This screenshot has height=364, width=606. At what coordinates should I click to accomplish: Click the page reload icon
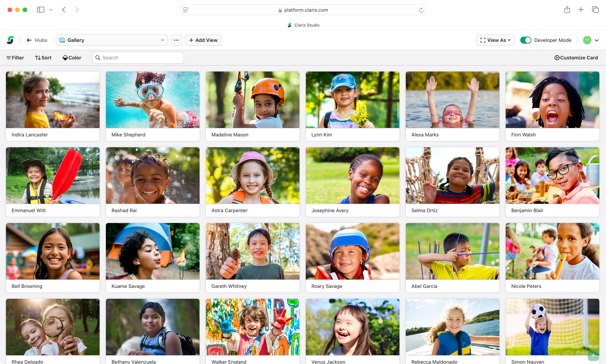click(x=421, y=10)
